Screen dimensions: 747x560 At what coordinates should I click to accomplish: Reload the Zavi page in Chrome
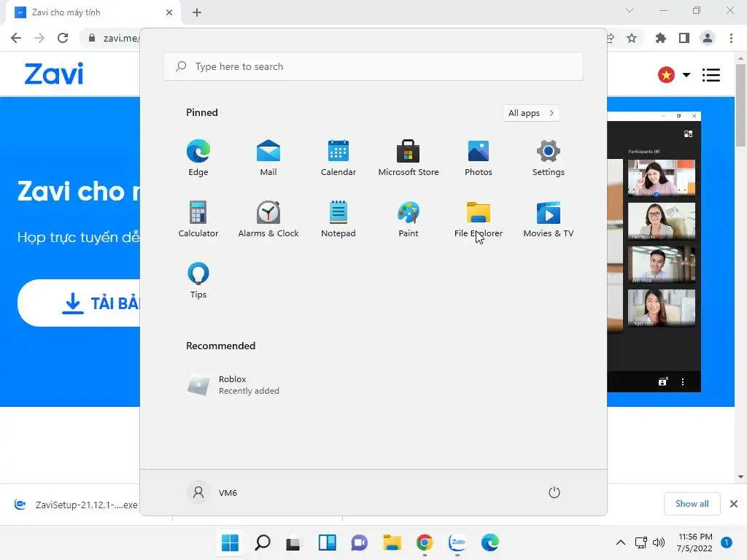click(63, 38)
